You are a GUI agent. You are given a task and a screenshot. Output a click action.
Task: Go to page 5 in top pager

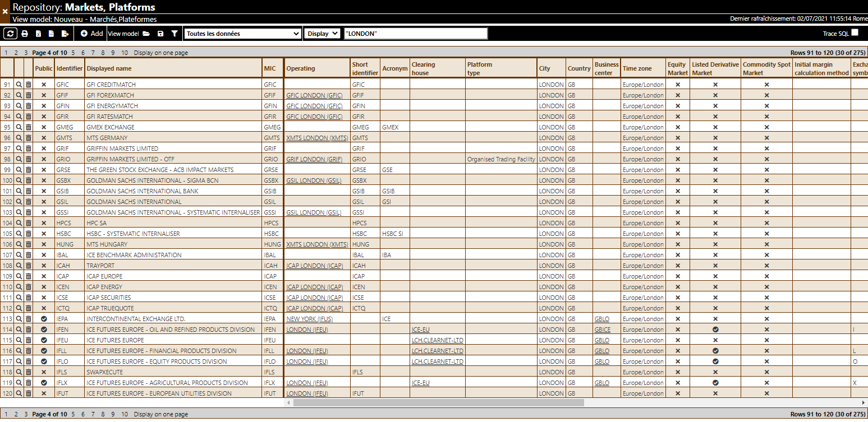(73, 53)
